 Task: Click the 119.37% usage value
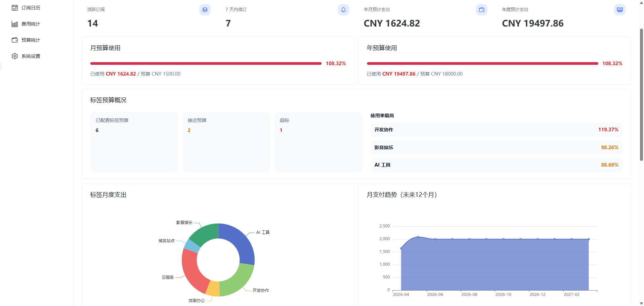coord(608,130)
